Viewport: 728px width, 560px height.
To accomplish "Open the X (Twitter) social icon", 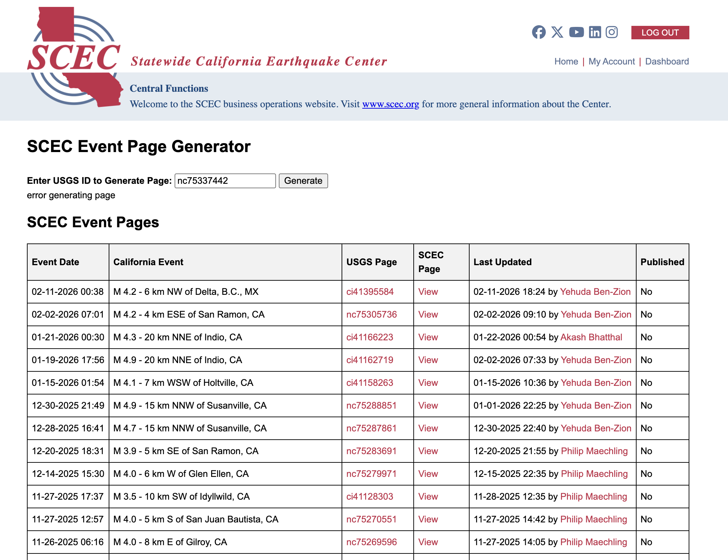I will click(557, 32).
